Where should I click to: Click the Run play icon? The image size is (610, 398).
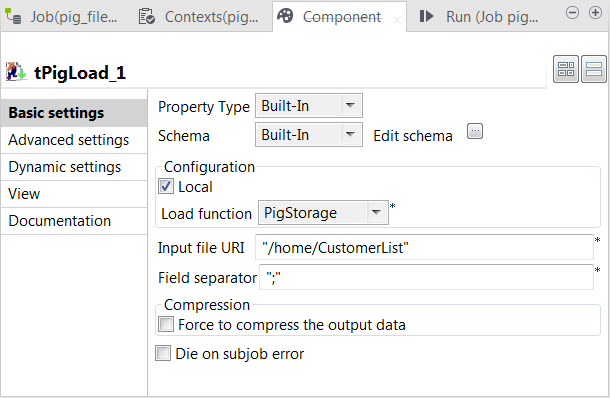(x=426, y=16)
